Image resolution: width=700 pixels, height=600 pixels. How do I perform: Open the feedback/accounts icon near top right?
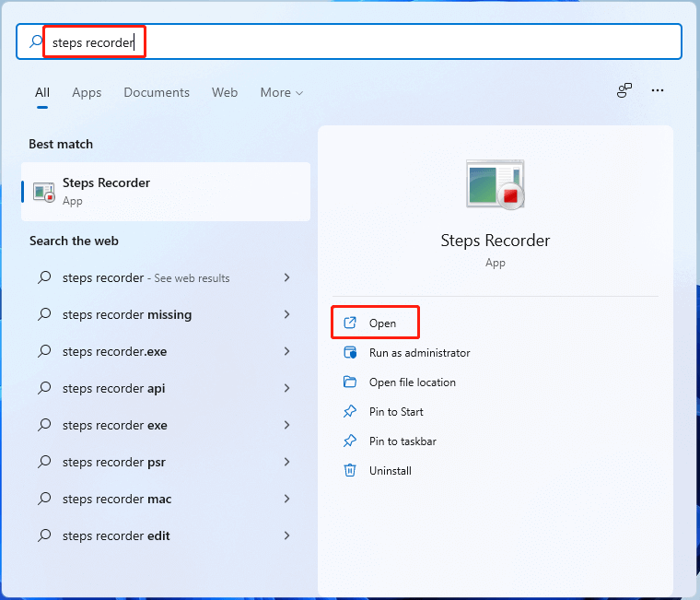tap(624, 90)
